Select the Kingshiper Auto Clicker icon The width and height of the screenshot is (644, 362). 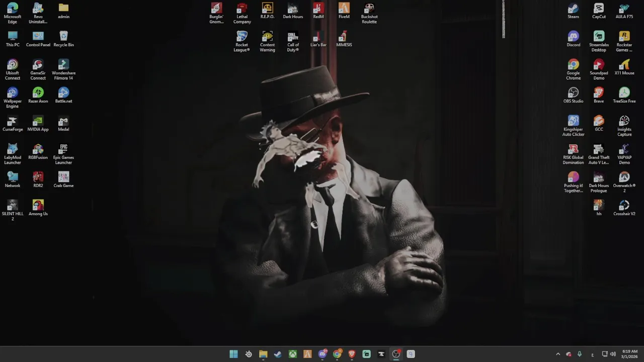573,126
